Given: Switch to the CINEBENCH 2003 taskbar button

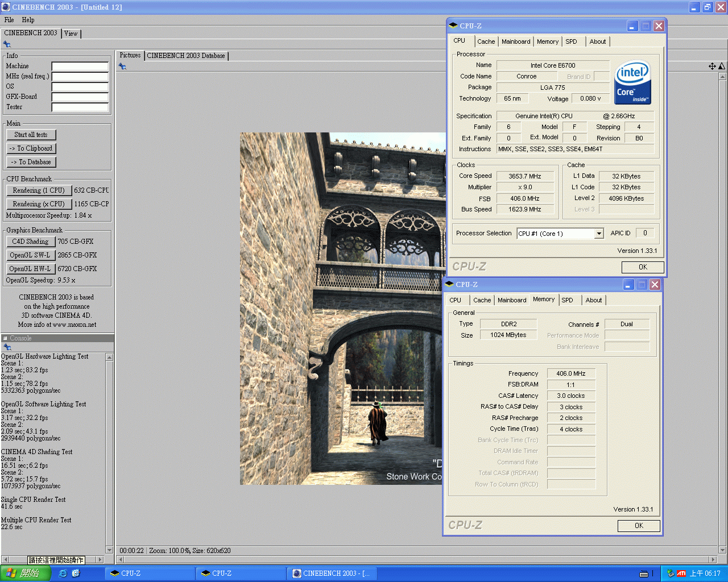Looking at the screenshot, I should [332, 573].
